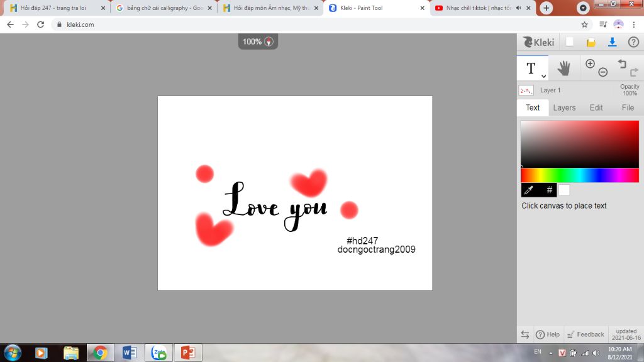Create a new blank image
The height and width of the screenshot is (362, 644).
pyautogui.click(x=569, y=42)
